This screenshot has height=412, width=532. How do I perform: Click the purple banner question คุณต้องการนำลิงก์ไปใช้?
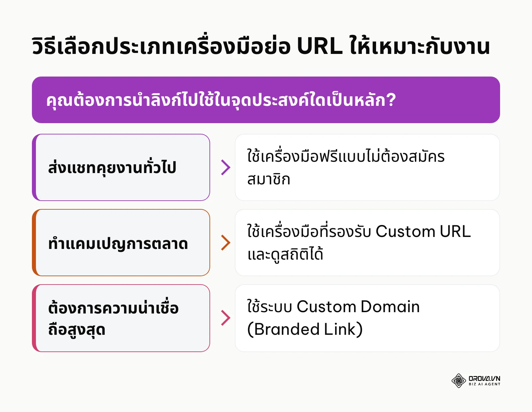click(x=266, y=100)
